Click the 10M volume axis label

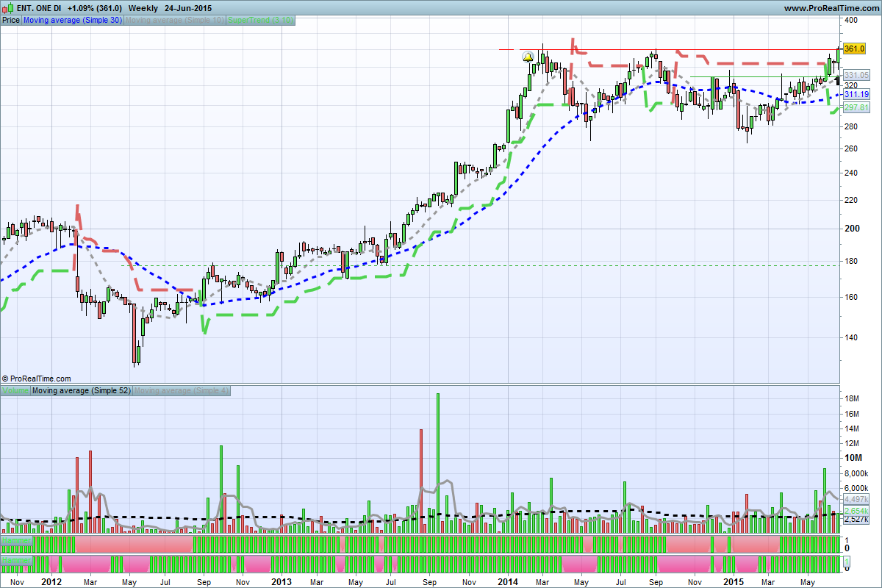tap(853, 458)
